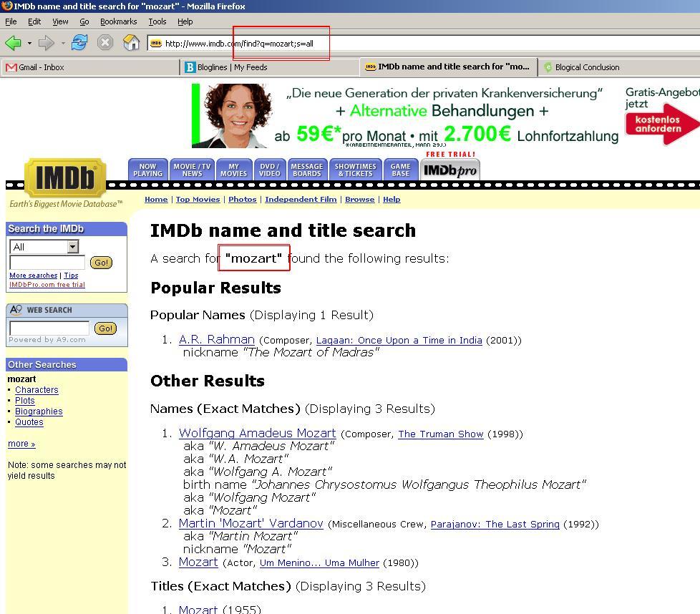Switch to the Bloglines My Feeds tab
The width and height of the screenshot is (700, 614).
click(x=268, y=67)
